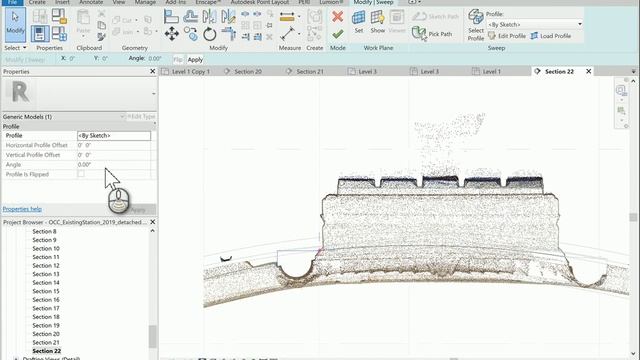Open the Enscape ribbon tab

[x=208, y=2]
